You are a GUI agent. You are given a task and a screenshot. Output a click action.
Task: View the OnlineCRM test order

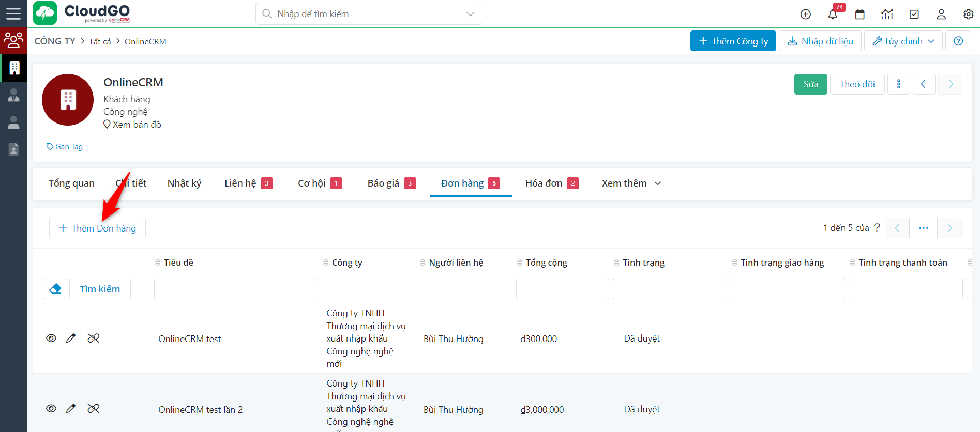pyautogui.click(x=51, y=338)
